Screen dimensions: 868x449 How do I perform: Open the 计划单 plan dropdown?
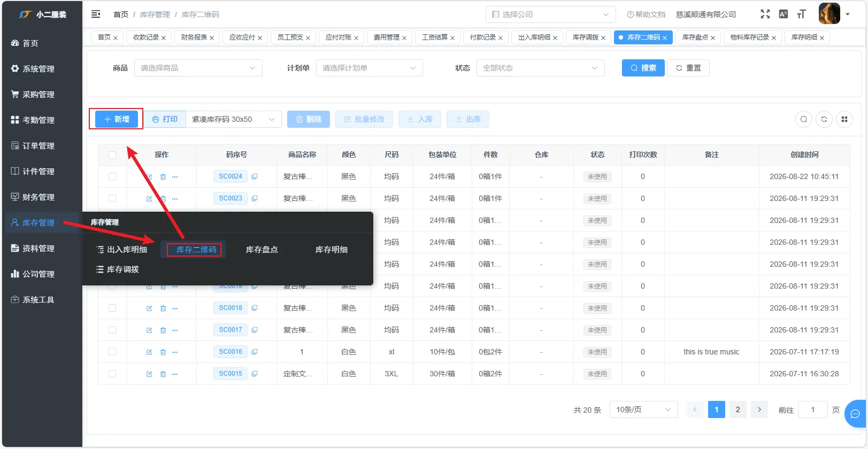coord(369,68)
